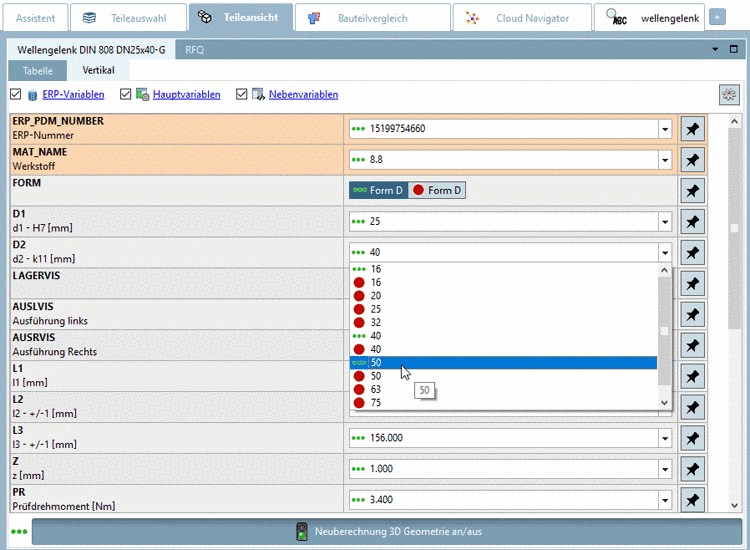Toggle the Nebenvariablen checkbox

point(242,94)
